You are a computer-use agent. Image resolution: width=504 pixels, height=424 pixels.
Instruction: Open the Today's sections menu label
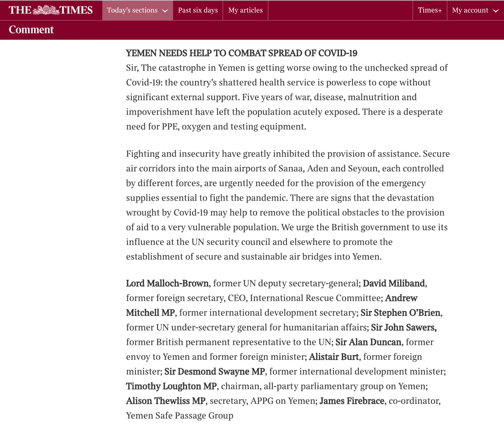coord(132,10)
